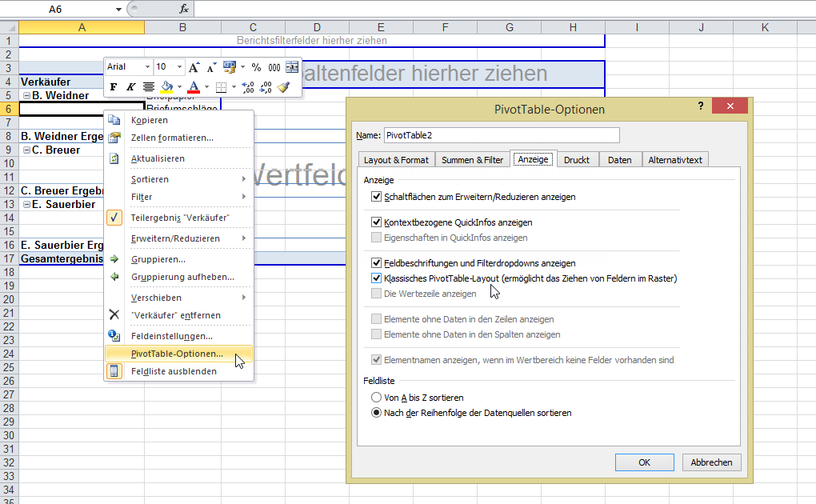Viewport: 816px width, 504px height.
Task: Select the format painter brush icon
Action: tap(282, 87)
